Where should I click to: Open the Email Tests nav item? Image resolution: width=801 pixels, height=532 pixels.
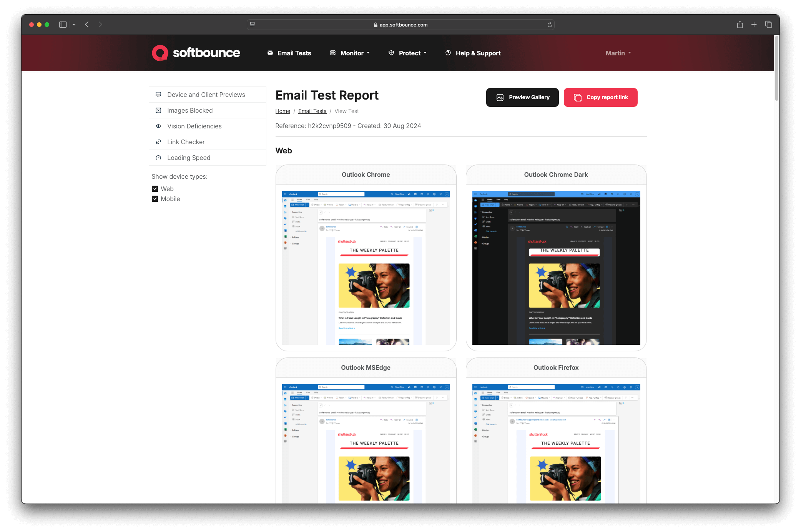(x=289, y=53)
